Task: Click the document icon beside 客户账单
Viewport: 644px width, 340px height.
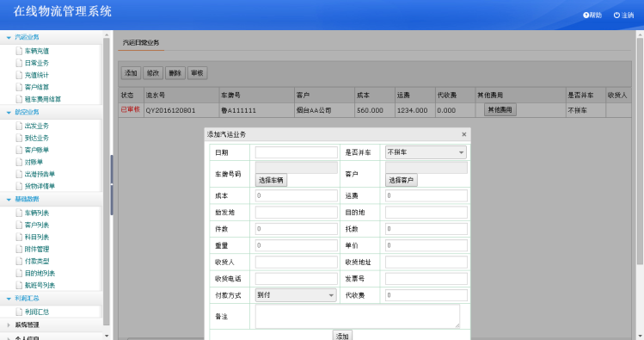Action: pos(19,150)
